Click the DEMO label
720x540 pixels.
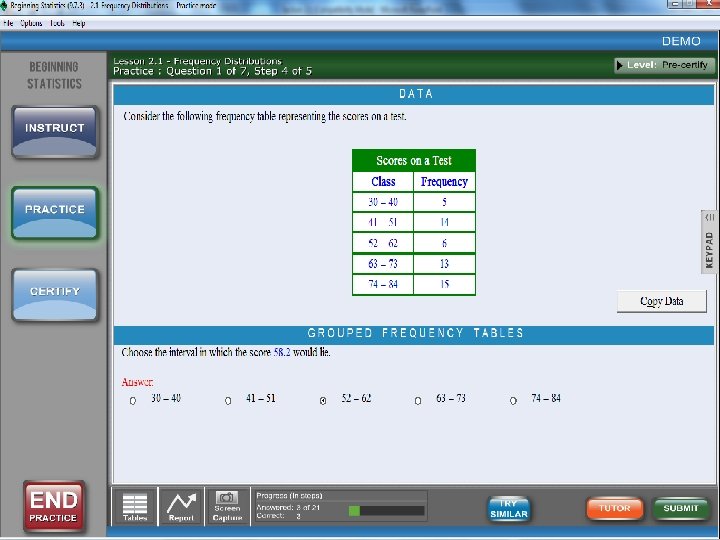(x=681, y=41)
